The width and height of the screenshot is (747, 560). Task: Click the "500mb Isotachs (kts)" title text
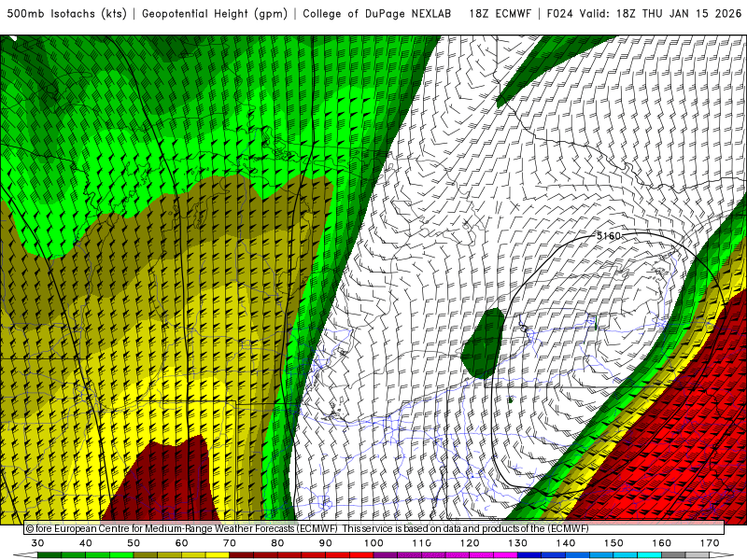pos(66,14)
